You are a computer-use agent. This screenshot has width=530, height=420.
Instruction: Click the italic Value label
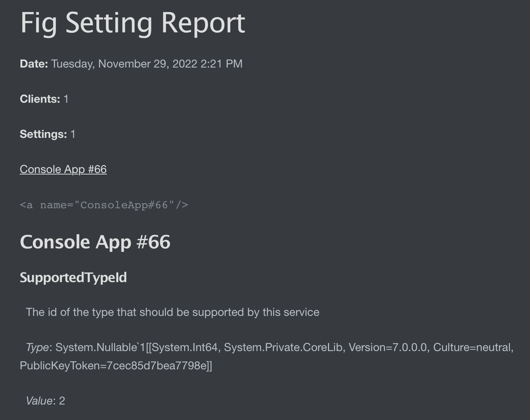(x=39, y=401)
